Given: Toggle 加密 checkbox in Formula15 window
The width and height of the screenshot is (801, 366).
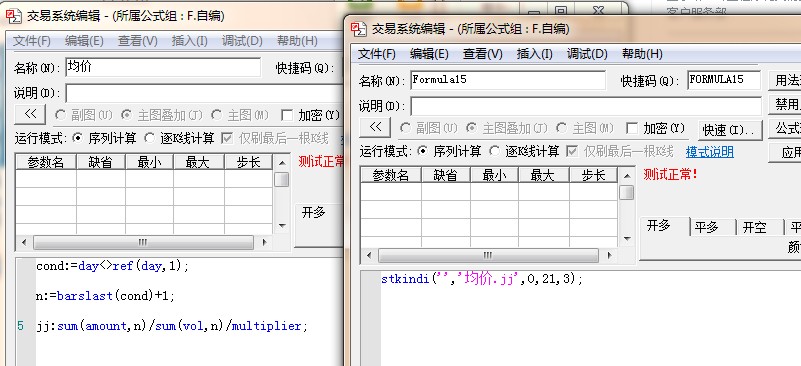Looking at the screenshot, I should (x=632, y=128).
